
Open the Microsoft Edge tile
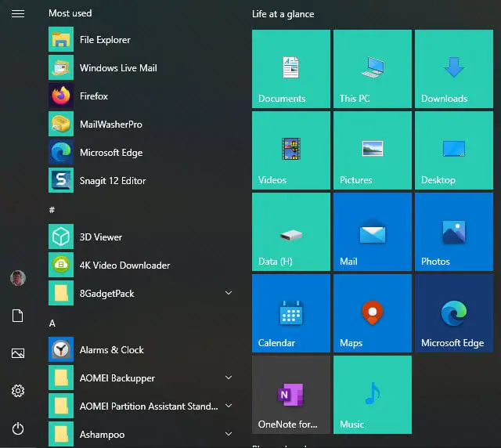pyautogui.click(x=454, y=313)
